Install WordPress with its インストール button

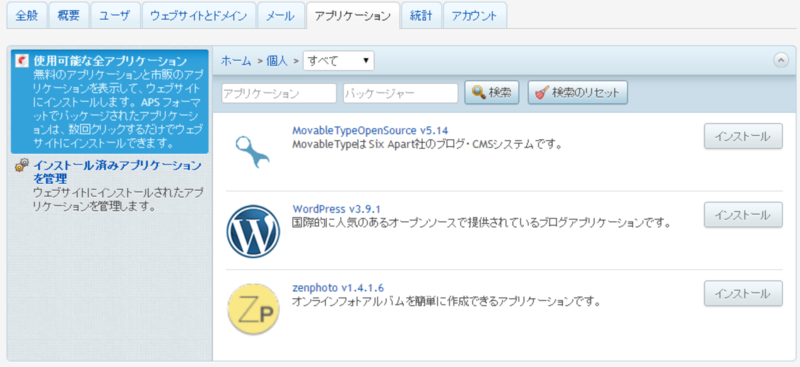(x=743, y=215)
